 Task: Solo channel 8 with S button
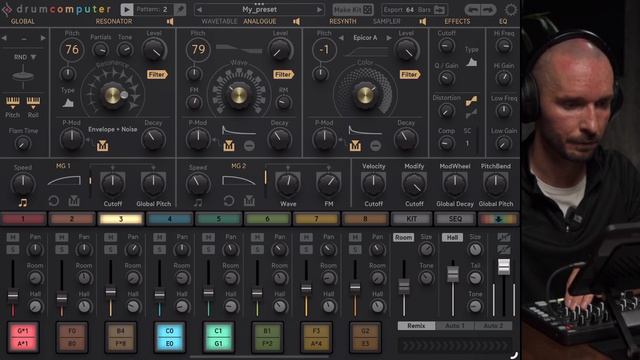coord(355,249)
